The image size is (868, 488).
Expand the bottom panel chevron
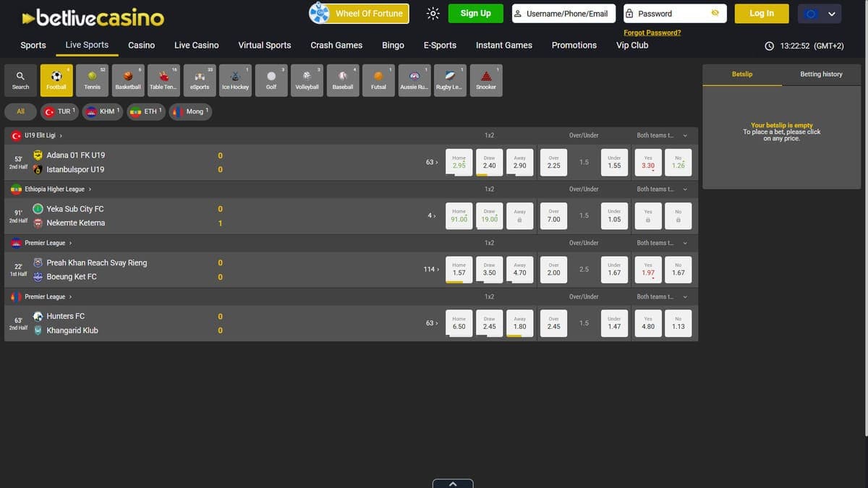(453, 484)
